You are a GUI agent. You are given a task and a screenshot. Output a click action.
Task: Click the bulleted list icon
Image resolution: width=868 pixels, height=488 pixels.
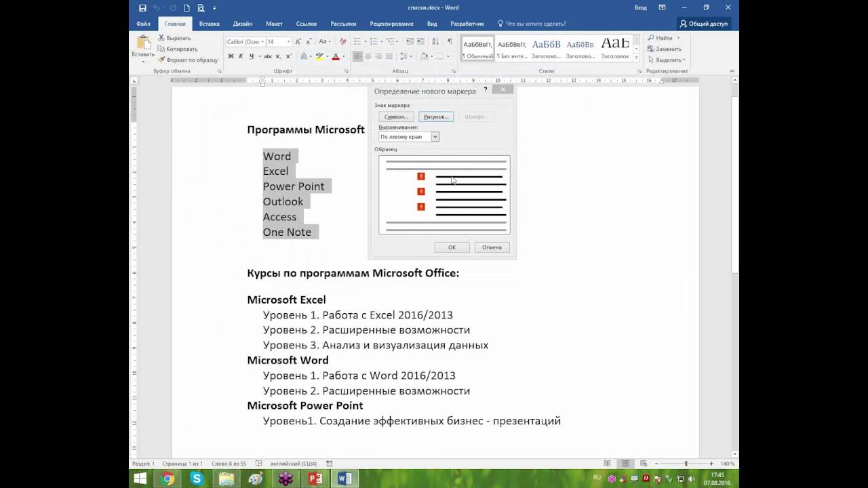(357, 41)
